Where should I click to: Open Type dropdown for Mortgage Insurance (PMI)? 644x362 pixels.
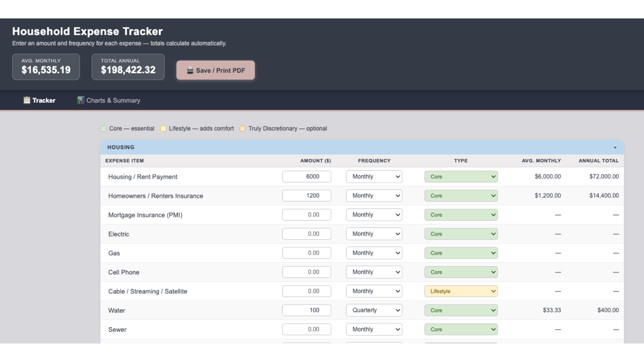pos(461,215)
